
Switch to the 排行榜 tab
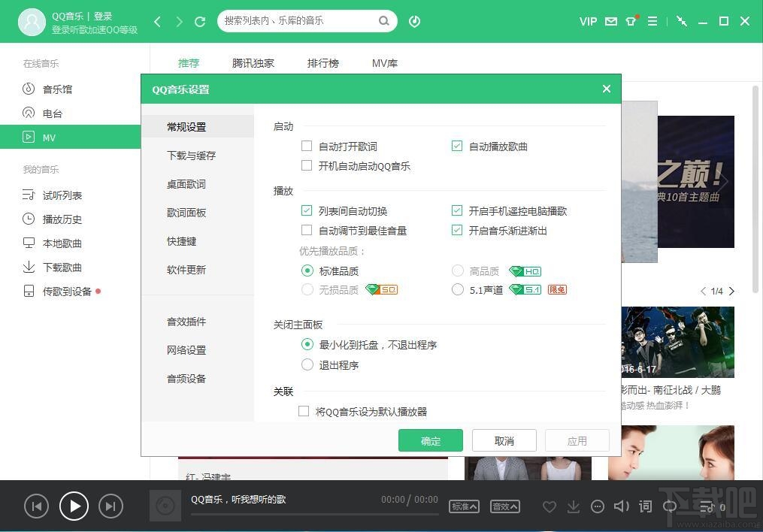pyautogui.click(x=323, y=63)
